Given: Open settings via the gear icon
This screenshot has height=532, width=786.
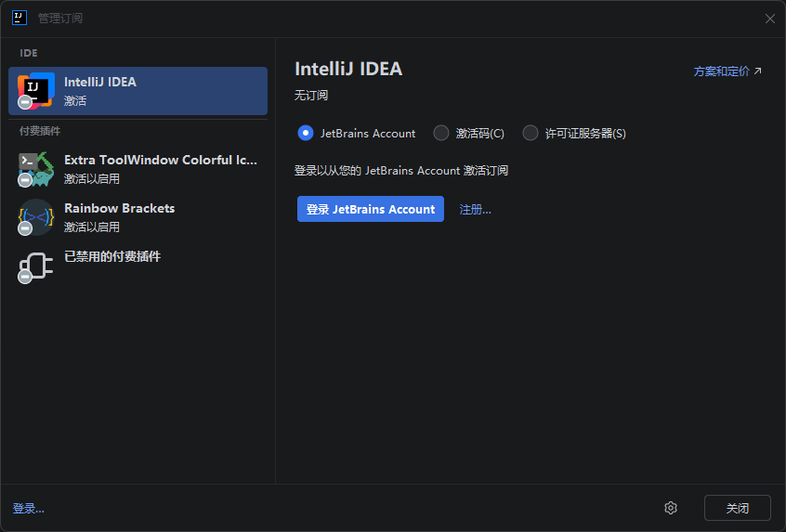Looking at the screenshot, I should point(671,508).
